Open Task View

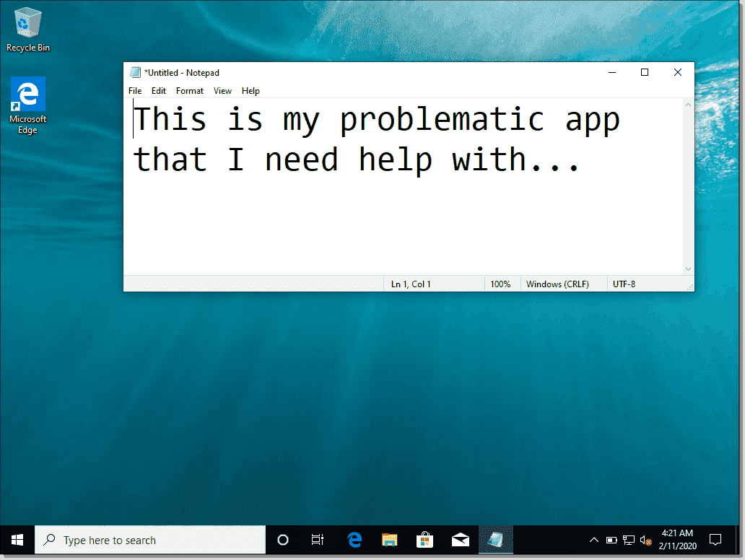click(x=317, y=539)
